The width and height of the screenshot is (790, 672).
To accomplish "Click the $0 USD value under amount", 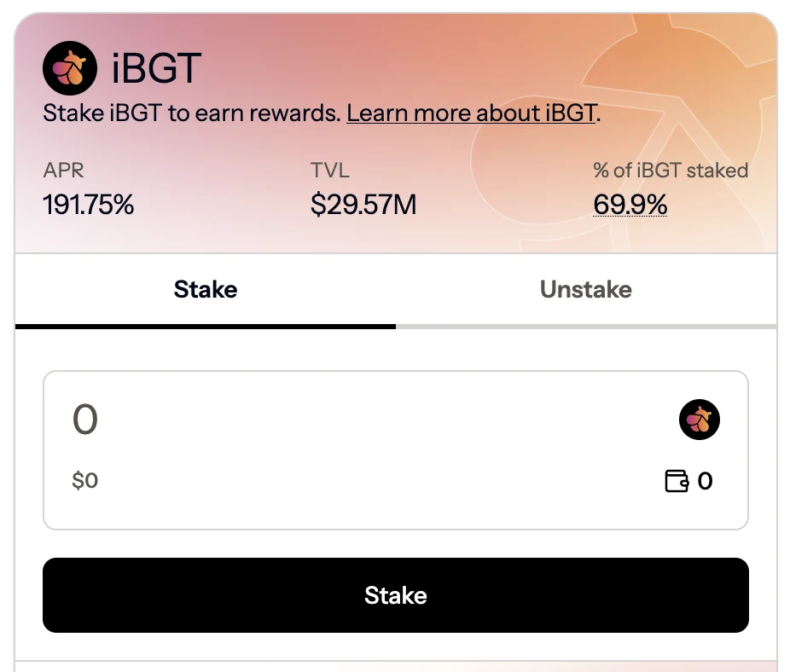I will pyautogui.click(x=85, y=481).
